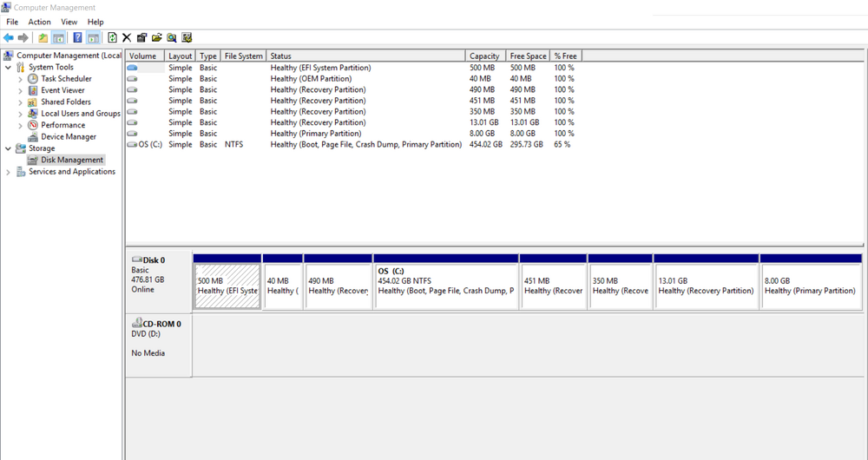Click the Event Viewer icon in tree
Image resolution: width=868 pixels, height=460 pixels.
[x=33, y=90]
